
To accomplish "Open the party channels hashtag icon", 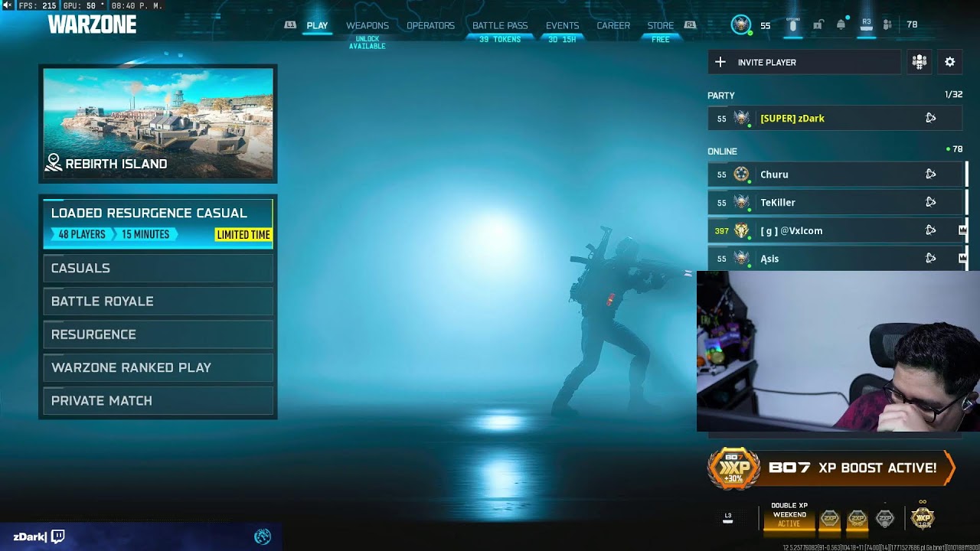I will coord(920,62).
